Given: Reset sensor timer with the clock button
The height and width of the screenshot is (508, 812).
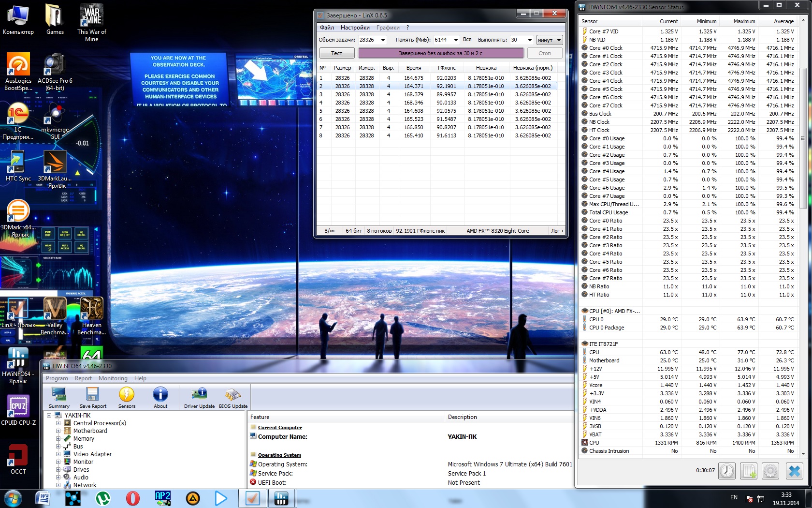Looking at the screenshot, I should 727,471.
